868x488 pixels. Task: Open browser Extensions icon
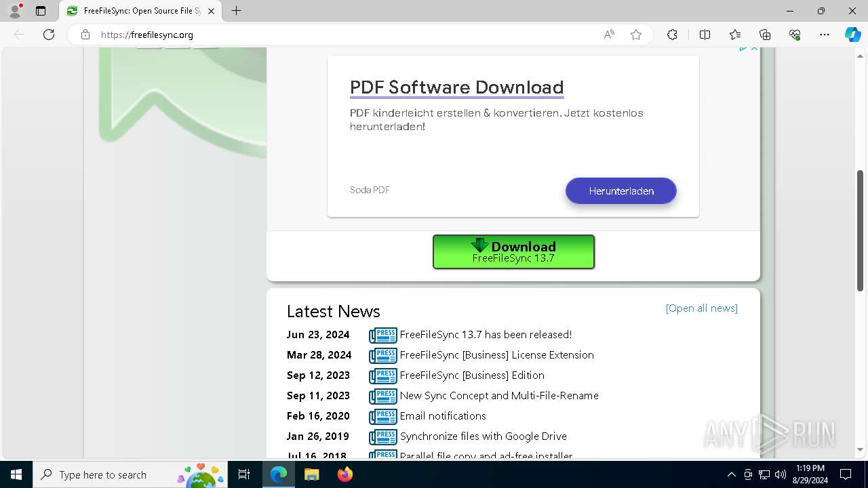(672, 35)
